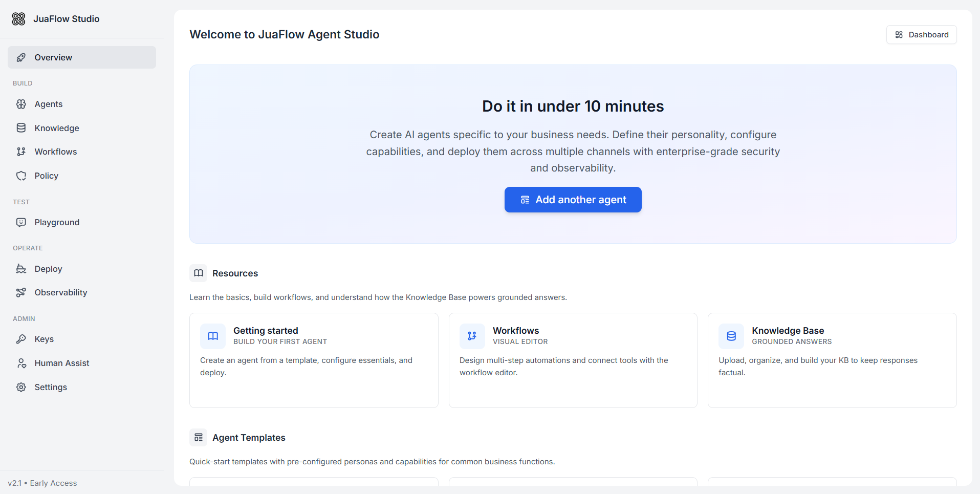Image resolution: width=980 pixels, height=494 pixels.
Task: Open Human Assist via its person icon
Action: tap(21, 363)
